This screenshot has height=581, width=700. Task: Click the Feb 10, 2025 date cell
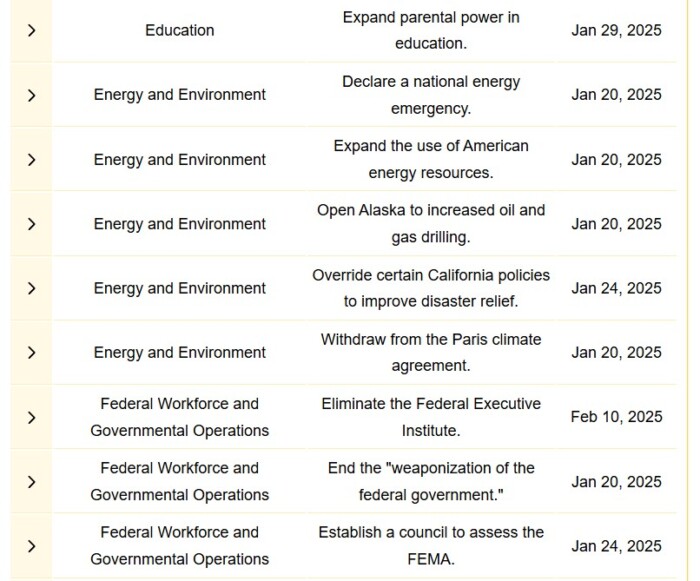(x=617, y=417)
